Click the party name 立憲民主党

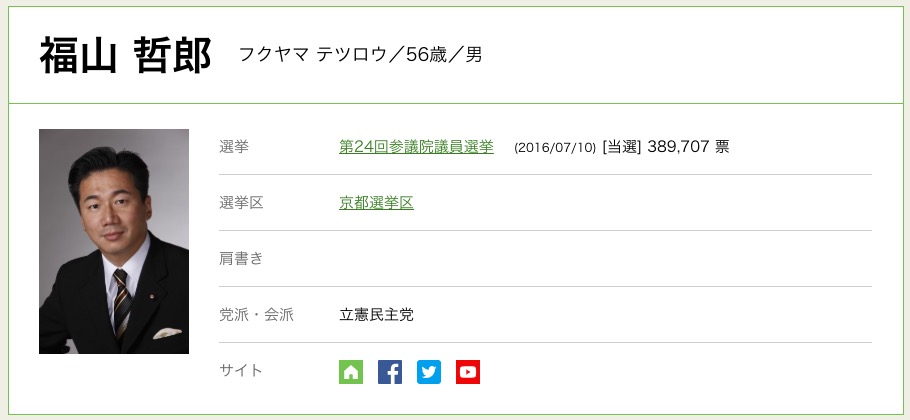(376, 315)
